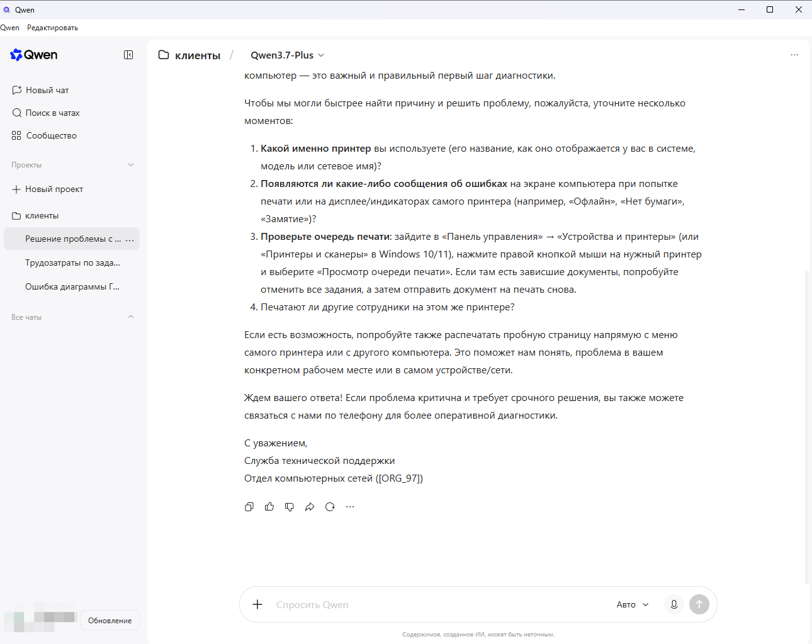Click the vertical chat scrollbar
Image resolution: width=812 pixels, height=644 pixels.
tap(808, 428)
